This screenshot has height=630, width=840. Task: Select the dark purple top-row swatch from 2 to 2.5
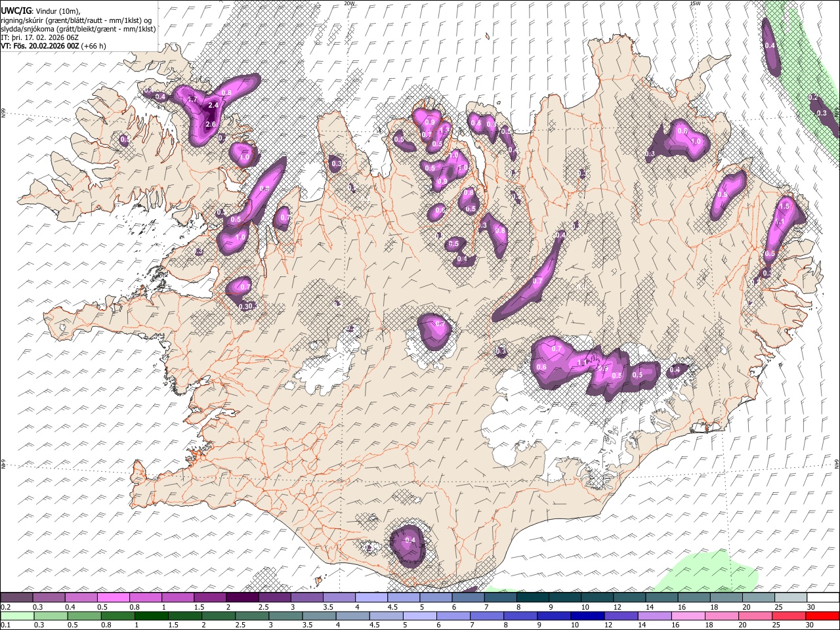tap(242, 597)
